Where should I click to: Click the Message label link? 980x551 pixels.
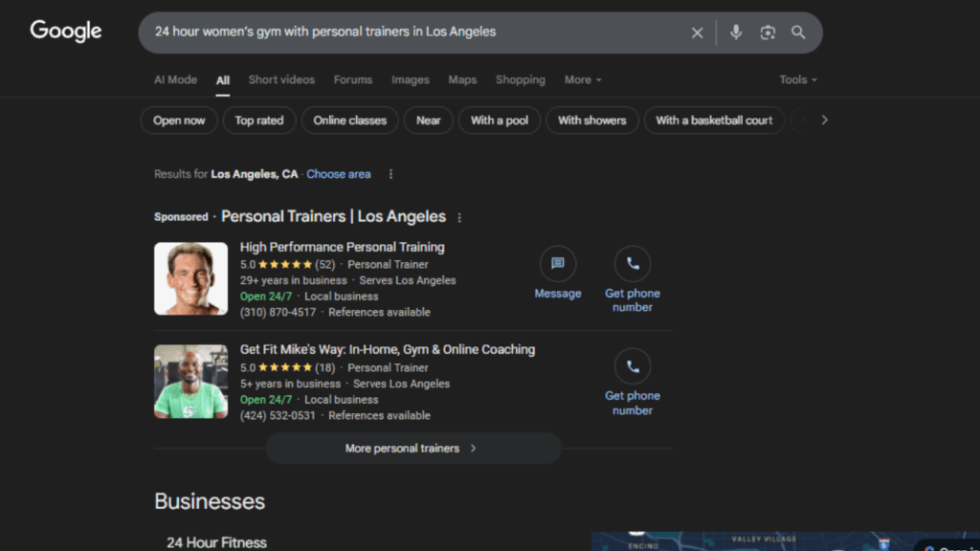click(x=558, y=294)
